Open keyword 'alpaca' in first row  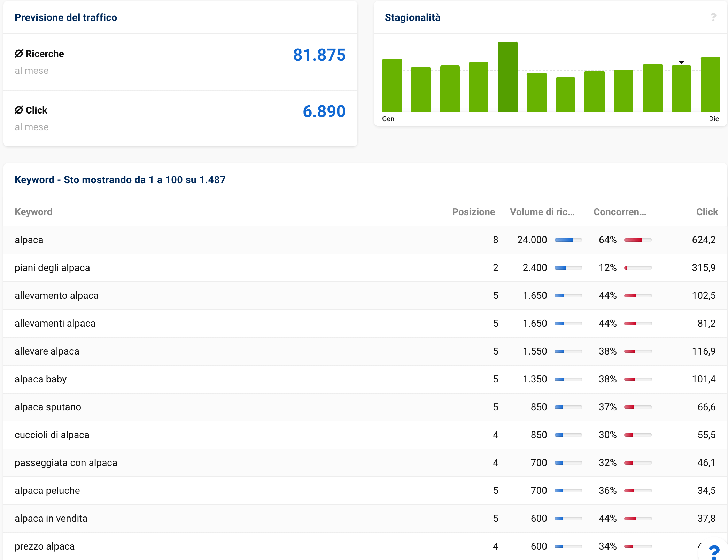pyautogui.click(x=29, y=240)
